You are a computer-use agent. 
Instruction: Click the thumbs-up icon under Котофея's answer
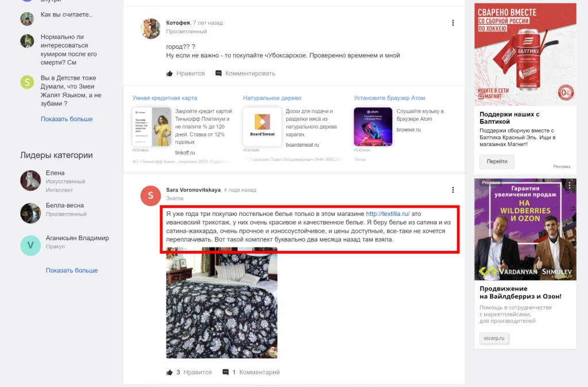(x=169, y=73)
